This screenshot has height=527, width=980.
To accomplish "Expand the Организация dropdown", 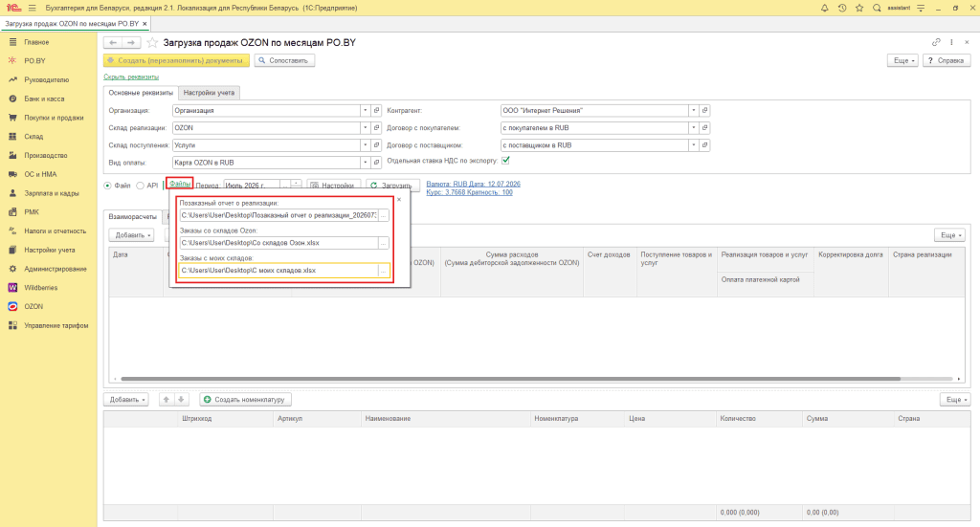I will tap(365, 111).
